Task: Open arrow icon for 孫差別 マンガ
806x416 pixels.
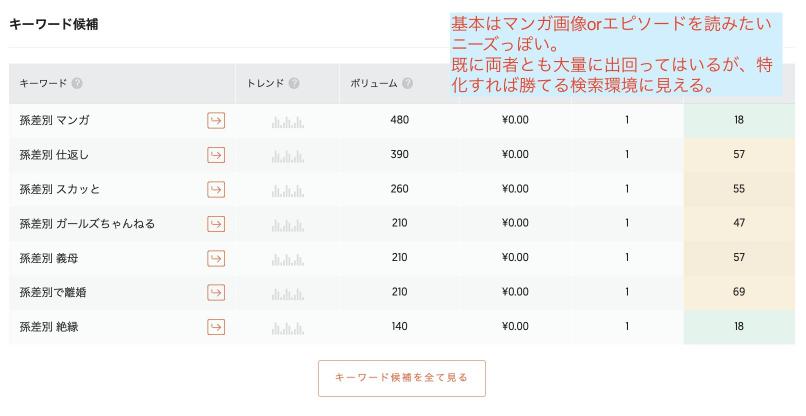Action: coord(216,120)
